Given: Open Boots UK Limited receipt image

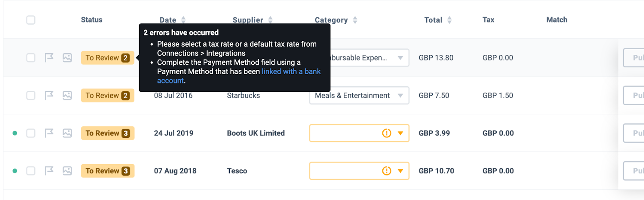Looking at the screenshot, I should click(67, 133).
